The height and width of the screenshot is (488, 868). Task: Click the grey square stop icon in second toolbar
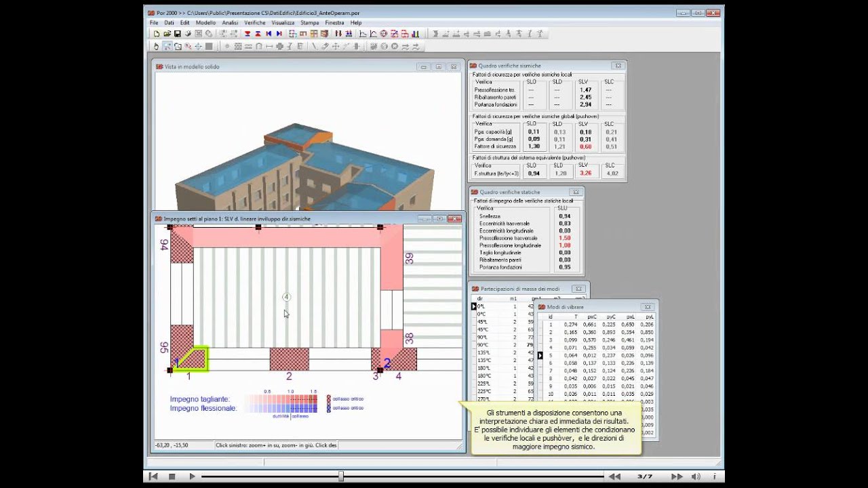coord(209,46)
